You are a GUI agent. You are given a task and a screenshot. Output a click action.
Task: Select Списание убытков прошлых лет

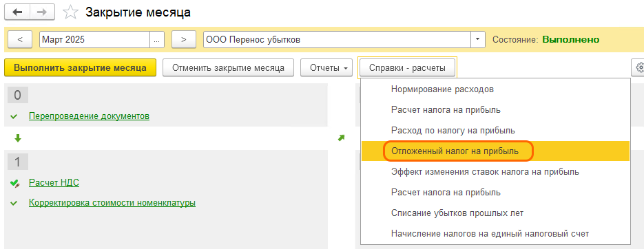(495, 213)
